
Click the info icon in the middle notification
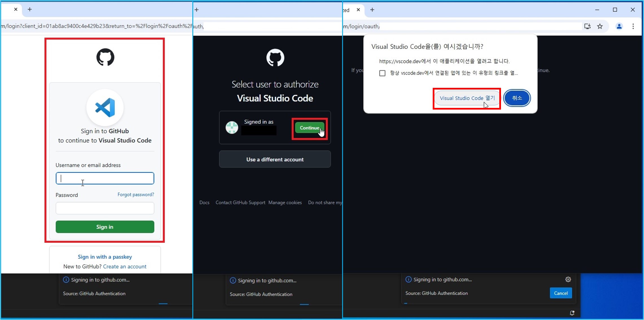click(233, 280)
